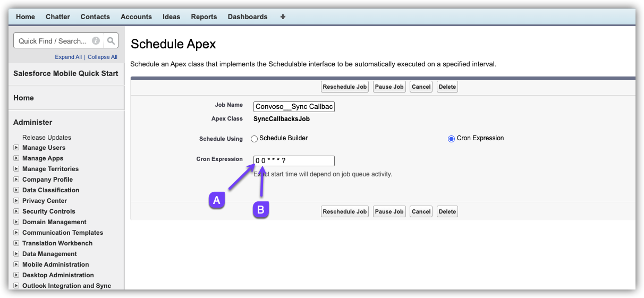The height and width of the screenshot is (298, 644).
Task: Click the Quick Find search magnifier icon
Action: [x=111, y=41]
